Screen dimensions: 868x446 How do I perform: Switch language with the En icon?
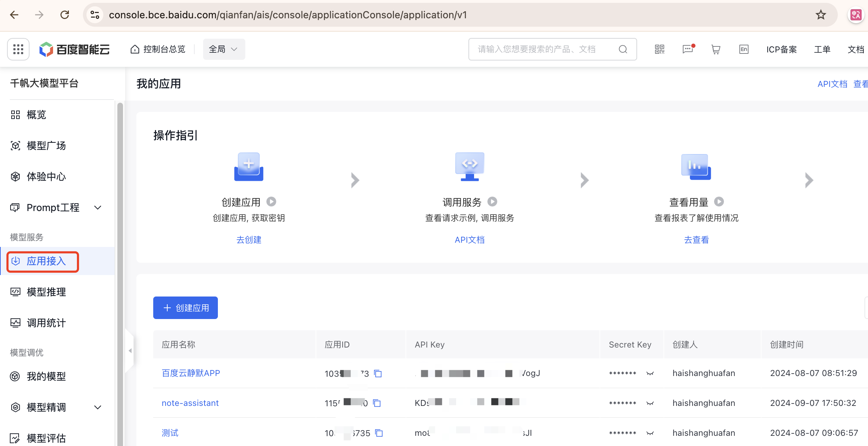pos(744,49)
